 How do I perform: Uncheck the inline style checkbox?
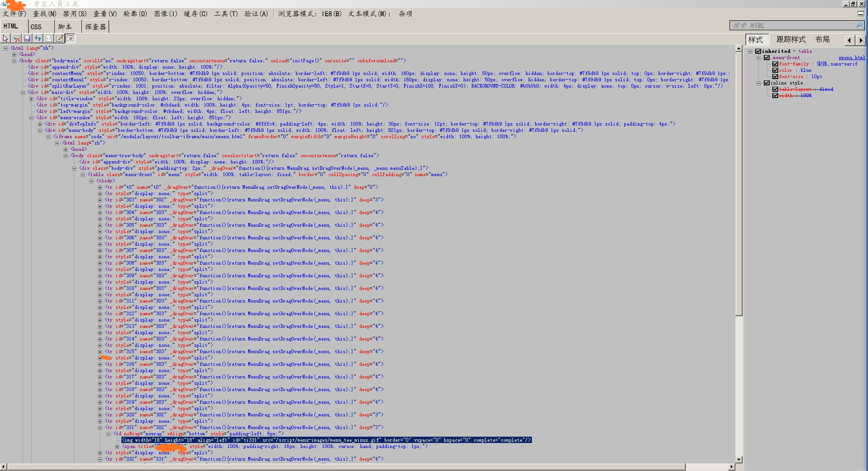[767, 83]
